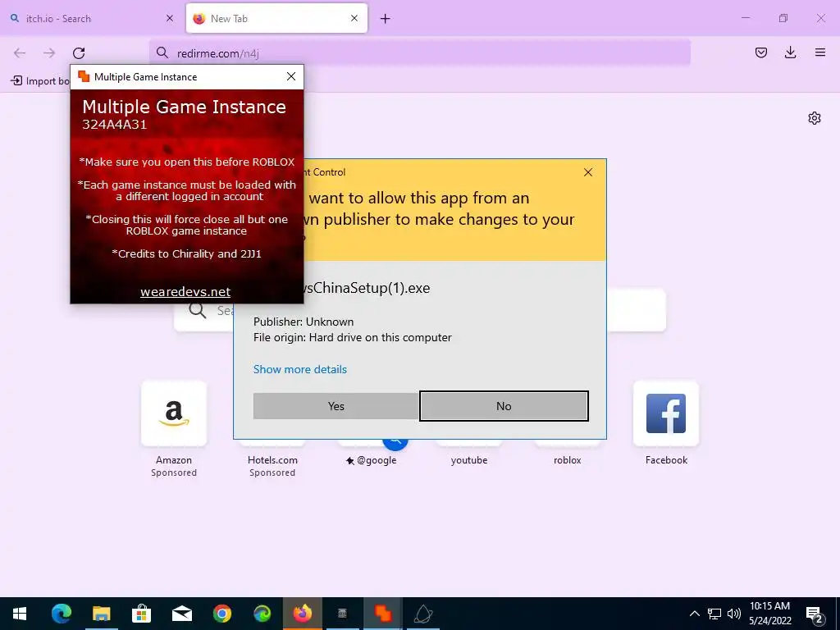Expand Show more details in UAC dialog

click(300, 369)
